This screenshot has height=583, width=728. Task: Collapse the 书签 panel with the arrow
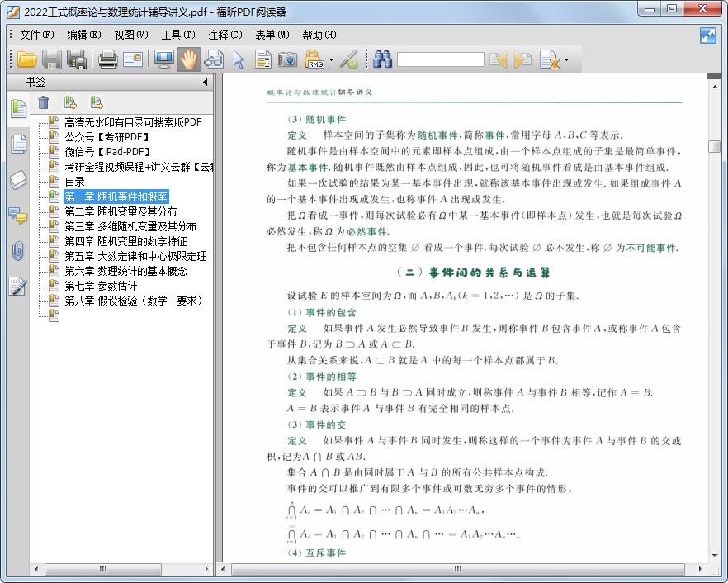coord(206,83)
